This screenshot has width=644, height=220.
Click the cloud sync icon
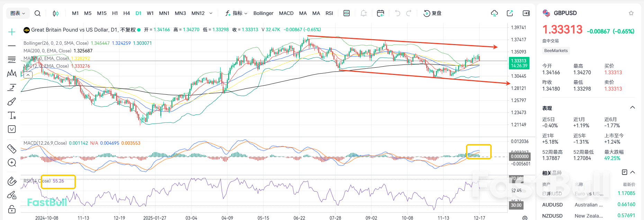click(494, 13)
